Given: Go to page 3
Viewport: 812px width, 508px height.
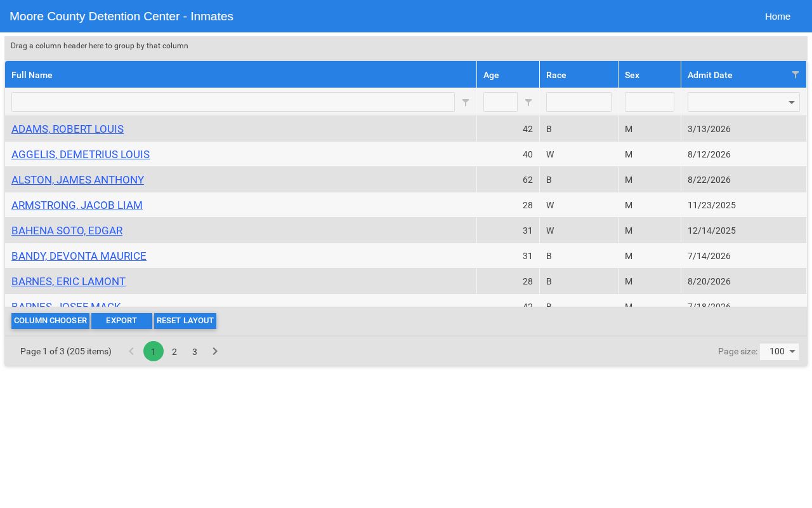Looking at the screenshot, I should point(195,351).
